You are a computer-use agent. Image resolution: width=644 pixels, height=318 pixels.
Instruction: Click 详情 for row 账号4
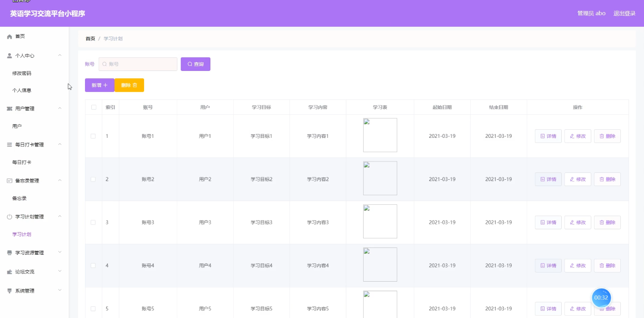548,266
